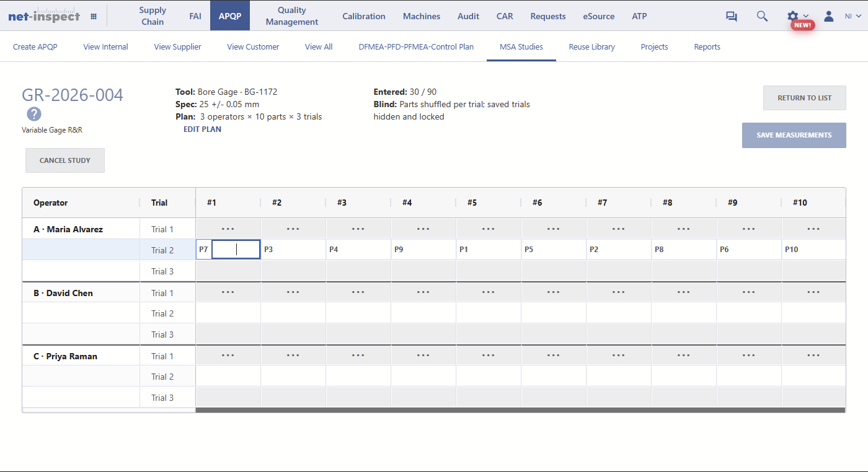Viewport: 868px width, 472px height.
Task: Click the P2 measurement cell
Action: click(619, 250)
